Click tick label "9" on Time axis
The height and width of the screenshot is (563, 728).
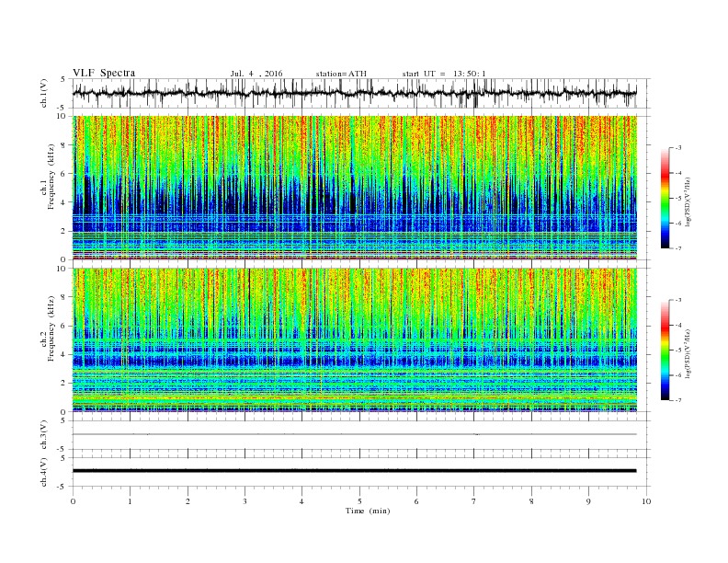click(x=588, y=501)
